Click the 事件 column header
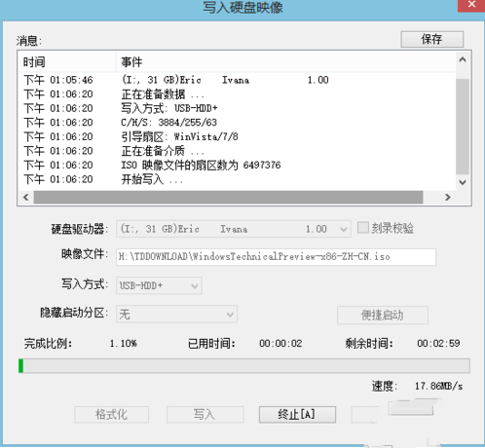Screen dimensions: 485x448 [x=285, y=61]
